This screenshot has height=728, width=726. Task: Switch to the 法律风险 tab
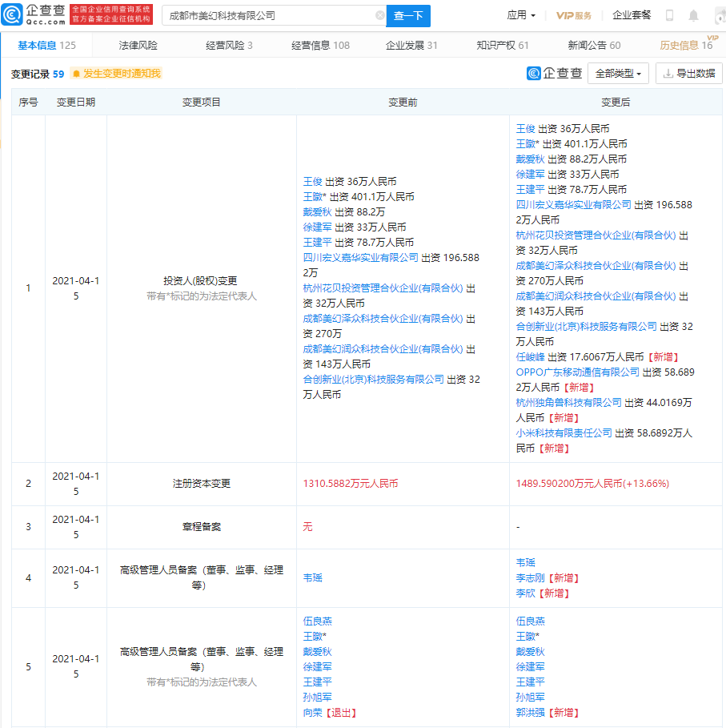point(138,45)
